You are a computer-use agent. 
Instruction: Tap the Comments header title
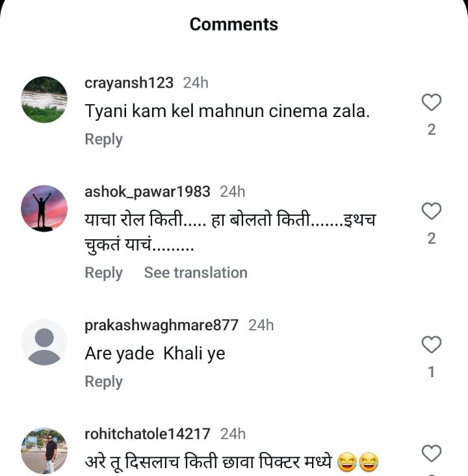pos(234,24)
